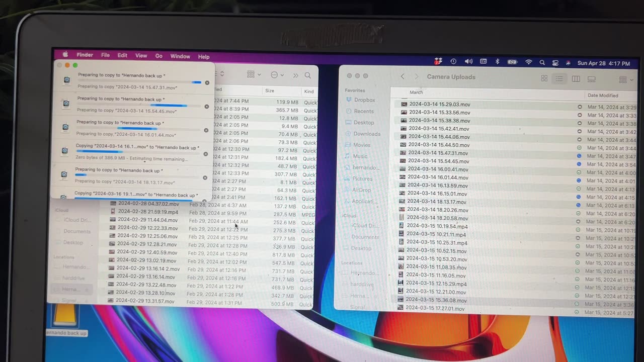The height and width of the screenshot is (362, 644).
Task: Open group-by dropdown in Camera Uploads window
Action: (x=626, y=80)
